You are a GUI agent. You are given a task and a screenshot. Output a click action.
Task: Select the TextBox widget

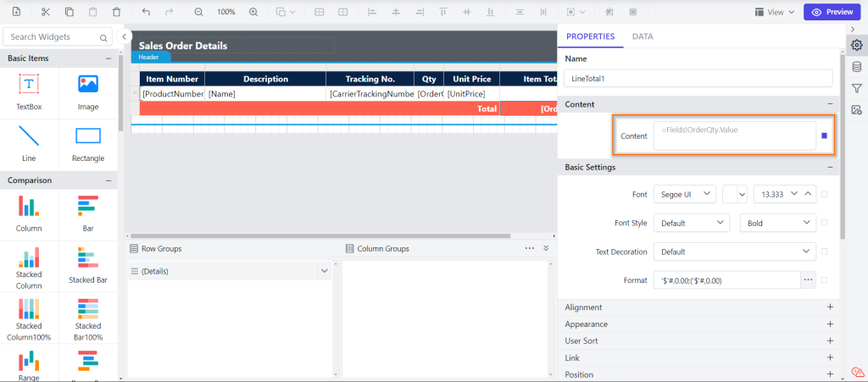point(29,91)
